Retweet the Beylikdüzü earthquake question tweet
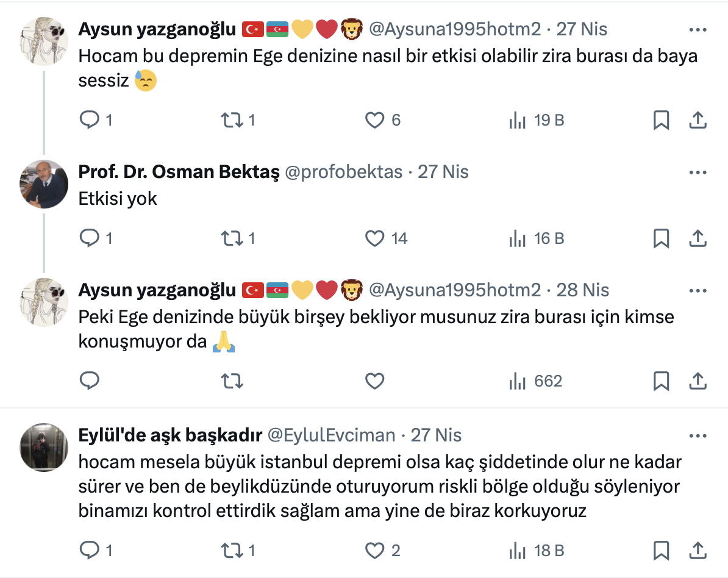728x578 pixels. coord(231,551)
